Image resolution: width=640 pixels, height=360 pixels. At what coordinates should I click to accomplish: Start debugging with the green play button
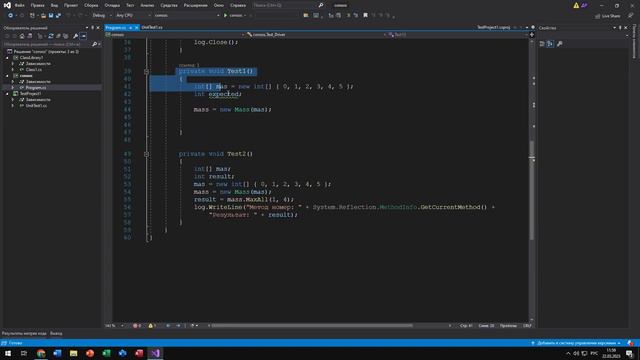pos(225,16)
